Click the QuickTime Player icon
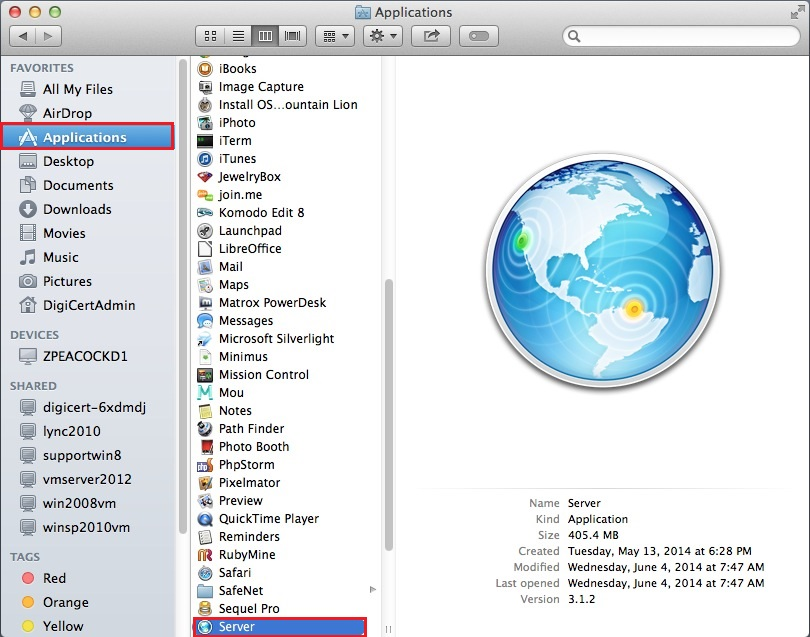810x637 pixels. (x=205, y=519)
